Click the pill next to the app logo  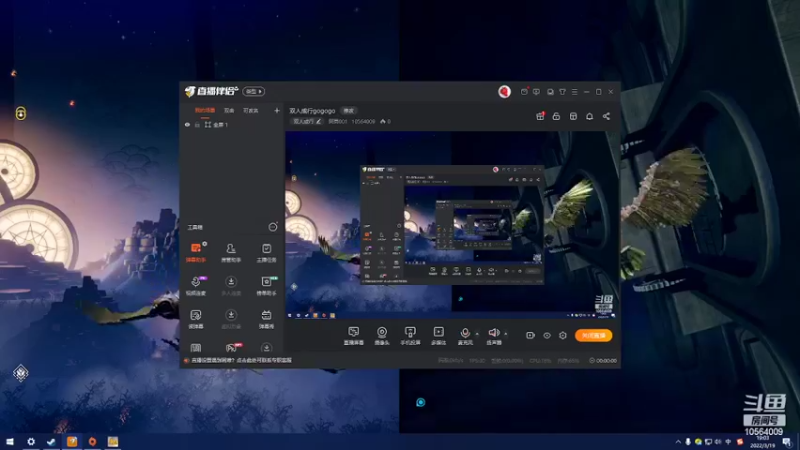point(254,91)
